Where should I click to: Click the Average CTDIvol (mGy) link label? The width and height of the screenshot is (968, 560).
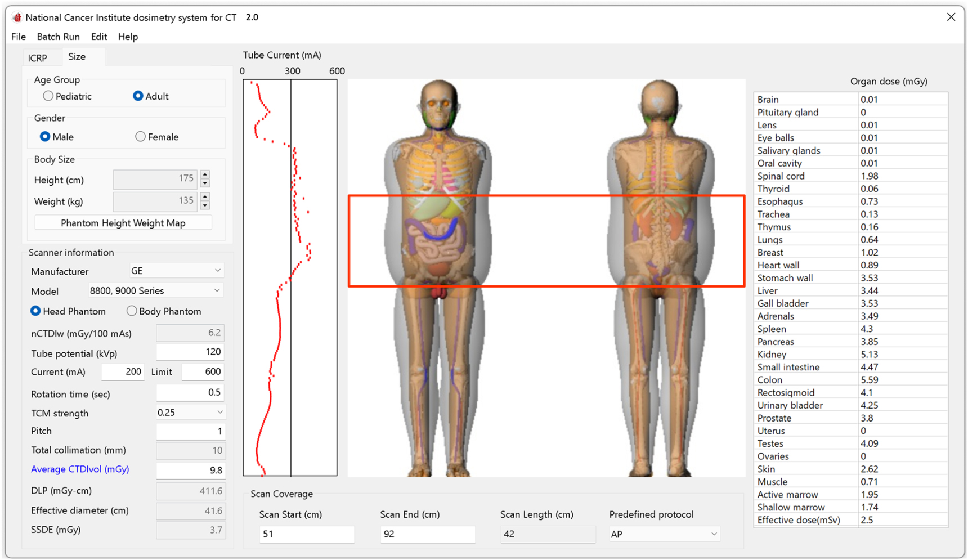pos(80,469)
